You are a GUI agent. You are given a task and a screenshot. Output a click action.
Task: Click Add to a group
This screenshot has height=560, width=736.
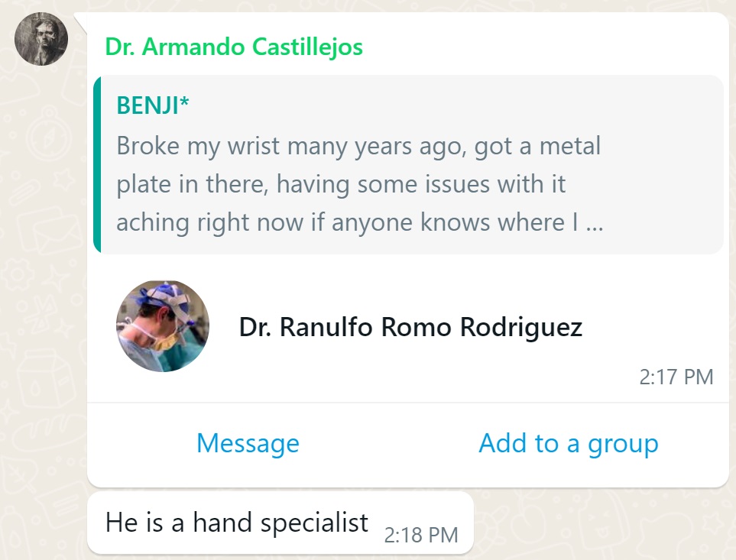point(569,443)
